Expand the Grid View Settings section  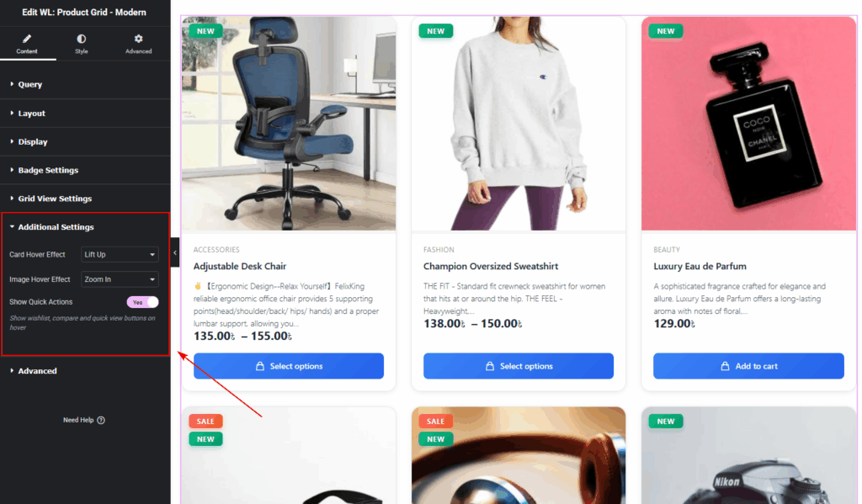[x=85, y=199]
